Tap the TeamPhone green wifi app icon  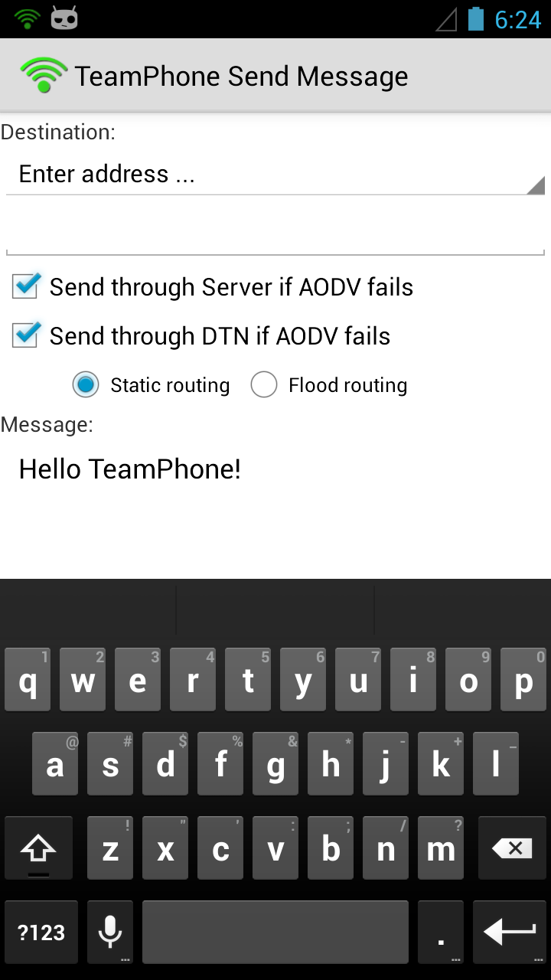pos(44,76)
